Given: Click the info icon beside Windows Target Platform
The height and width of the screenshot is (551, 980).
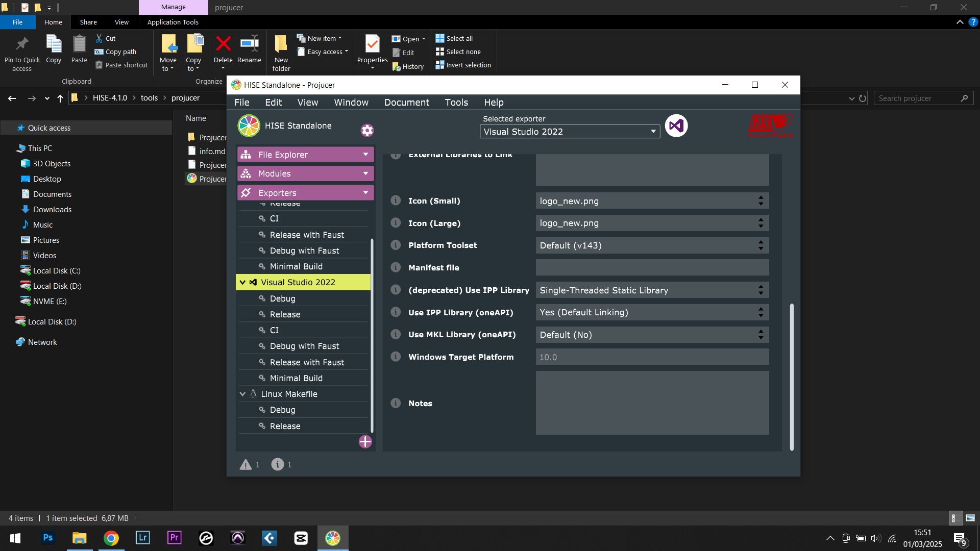Looking at the screenshot, I should 396,357.
